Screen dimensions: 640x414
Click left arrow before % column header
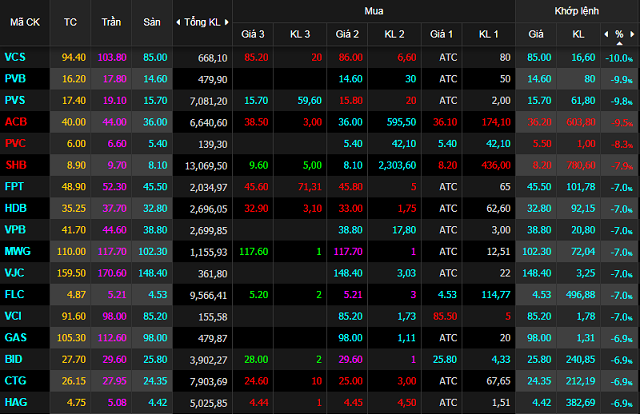click(x=605, y=35)
